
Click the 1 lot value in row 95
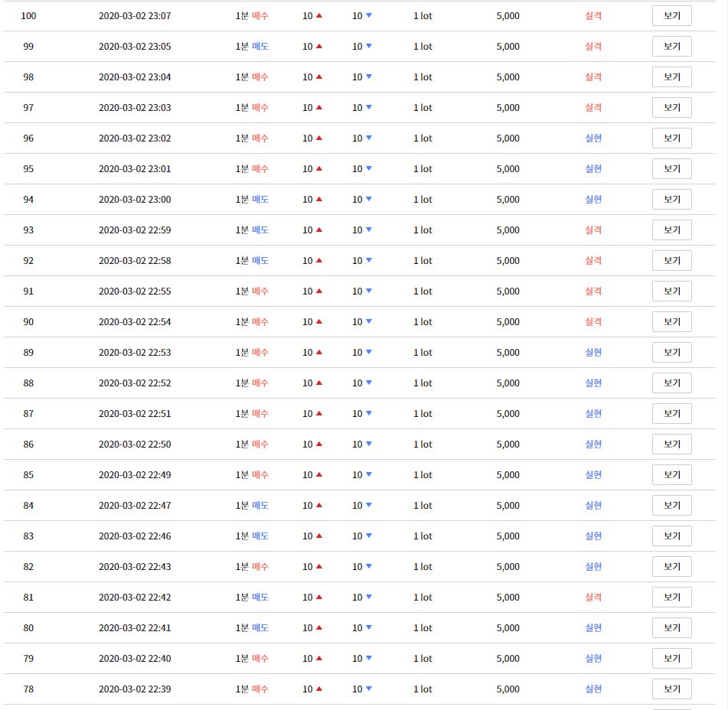pos(423,169)
